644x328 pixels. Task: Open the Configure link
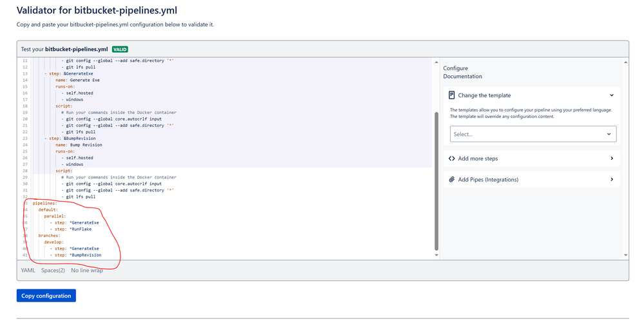(x=456, y=68)
